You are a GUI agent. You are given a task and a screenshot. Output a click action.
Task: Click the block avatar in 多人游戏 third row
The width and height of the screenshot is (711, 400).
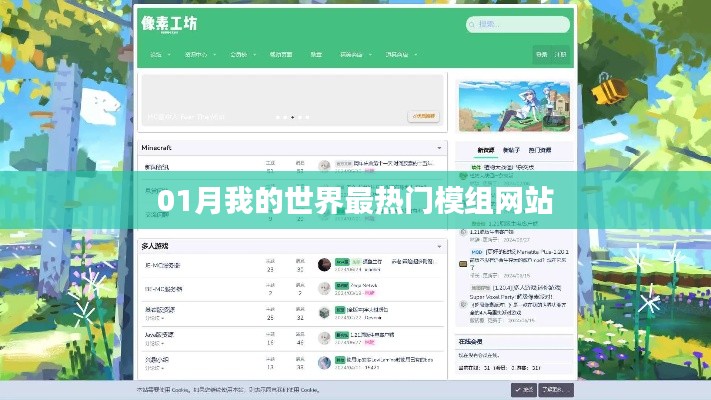tap(324, 313)
